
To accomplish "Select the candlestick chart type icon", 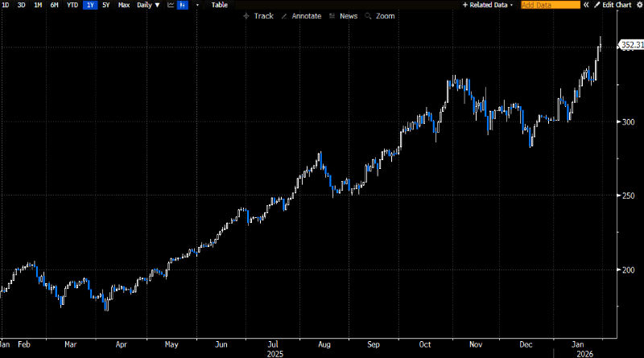I will pos(183,5).
